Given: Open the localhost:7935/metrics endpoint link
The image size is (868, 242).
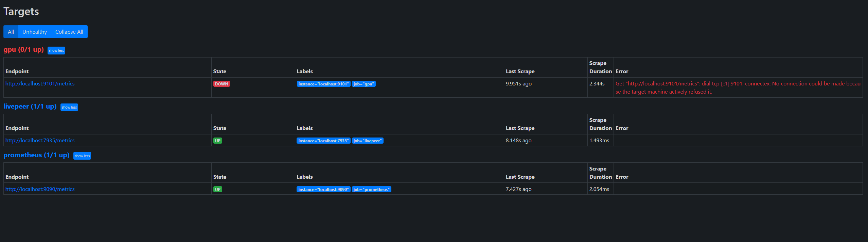Looking at the screenshot, I should click(40, 141).
